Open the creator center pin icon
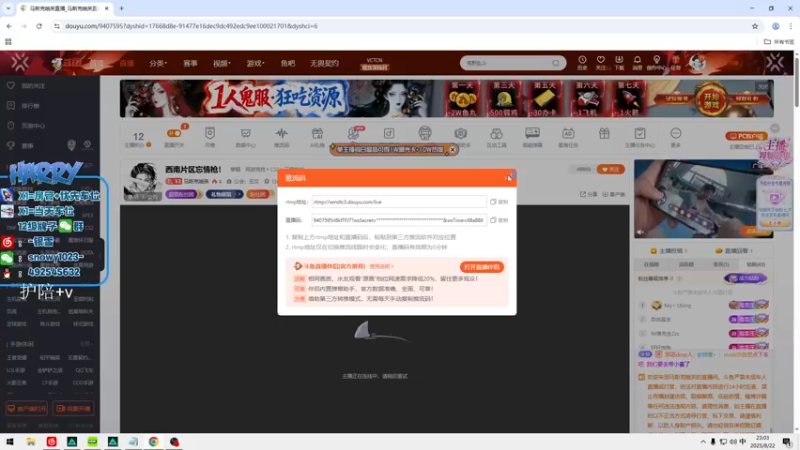Image resolution: width=800 pixels, height=450 pixels. pyautogui.click(x=656, y=63)
